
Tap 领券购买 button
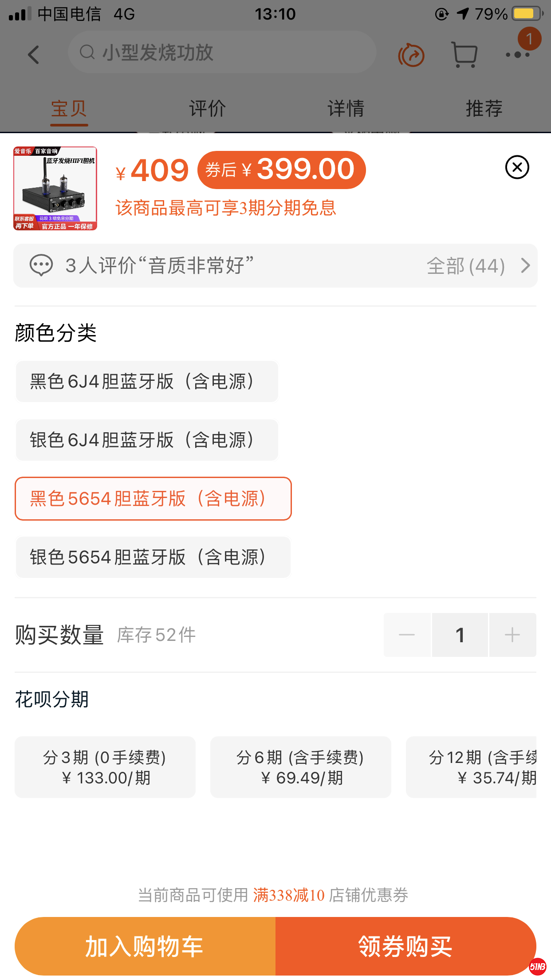point(405,946)
